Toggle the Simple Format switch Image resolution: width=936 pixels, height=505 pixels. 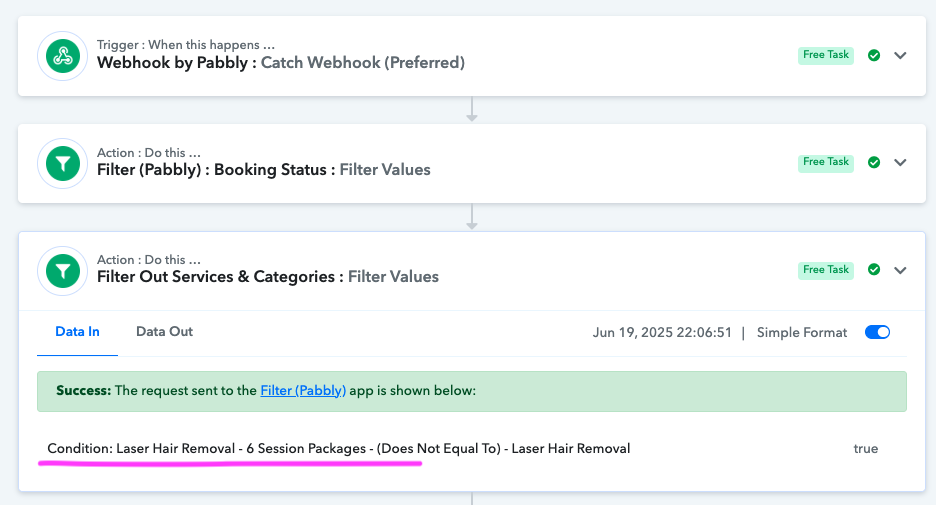tap(877, 332)
